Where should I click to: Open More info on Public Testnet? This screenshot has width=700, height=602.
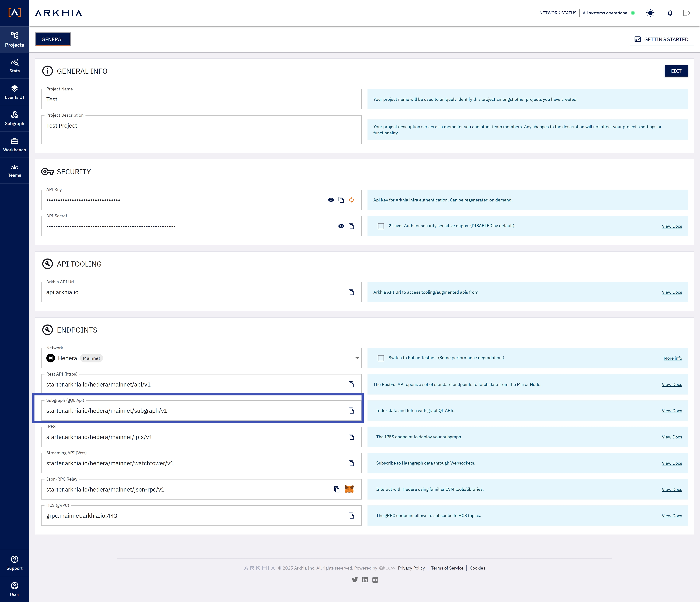673,358
